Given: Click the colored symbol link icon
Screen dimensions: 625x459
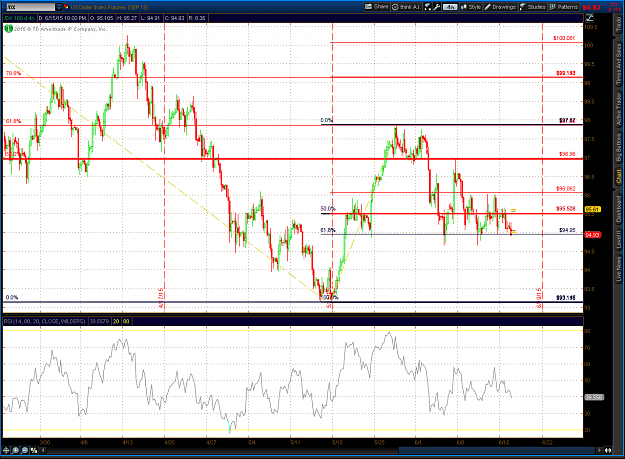Looking at the screenshot, I should pos(66,7).
